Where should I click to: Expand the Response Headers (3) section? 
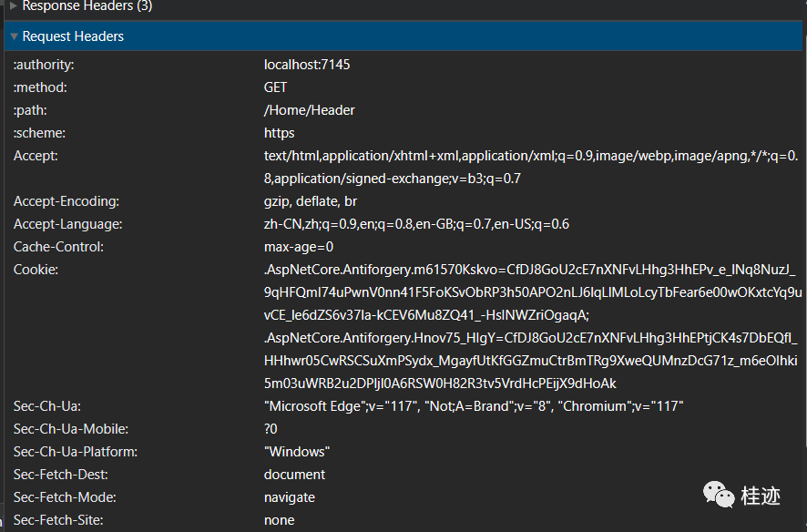pos(14,5)
